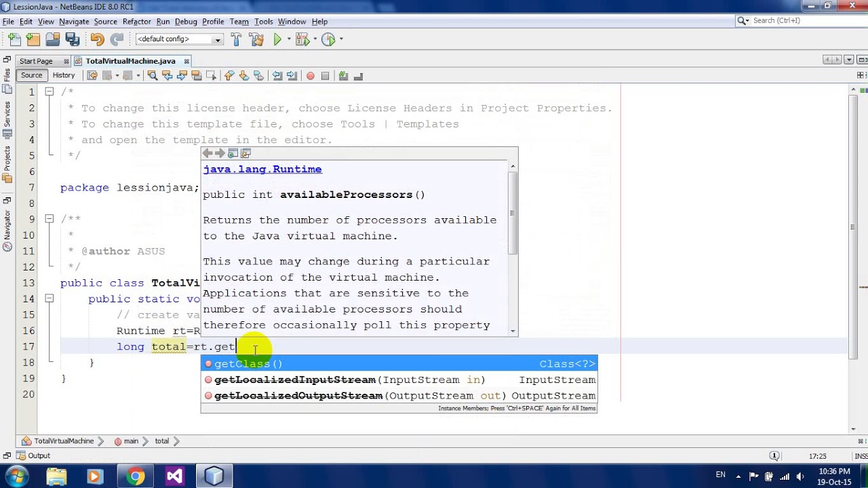Click the Javadoc popup forward arrow
868x488 pixels.
[x=219, y=154]
